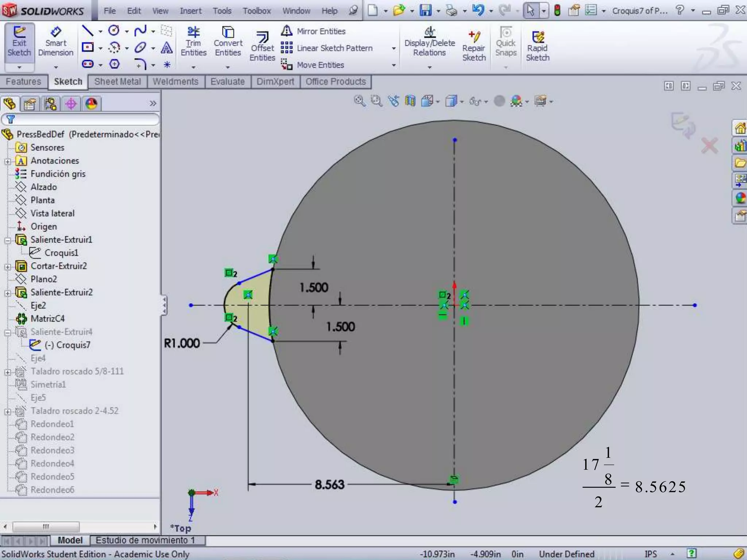This screenshot has height=560, width=747.
Task: Expand the Cortar-Extruir2 tree node
Action: point(8,267)
